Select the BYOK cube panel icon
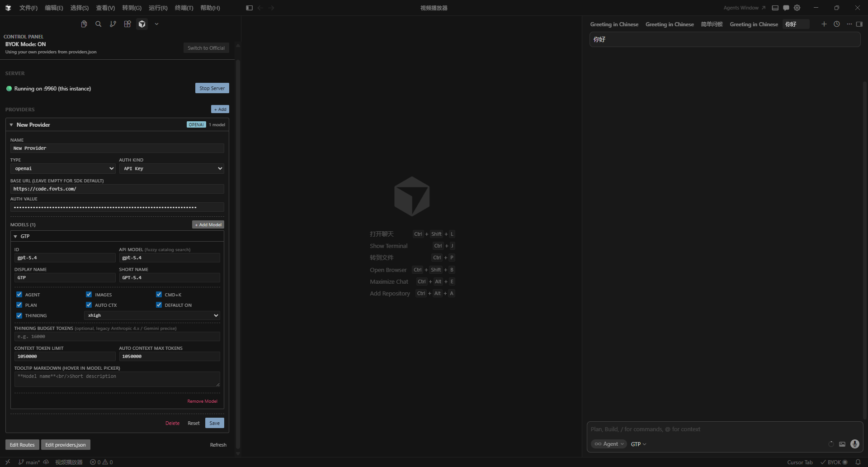Image resolution: width=868 pixels, height=467 pixels. point(142,24)
